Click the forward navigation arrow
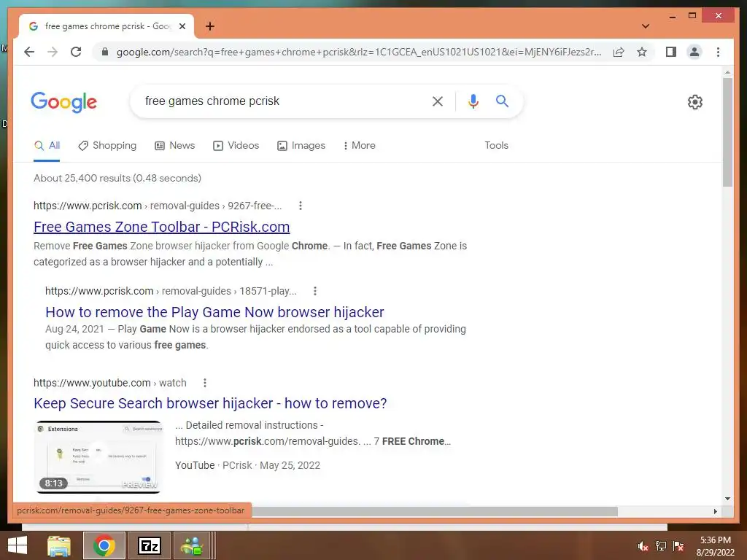 (53, 52)
